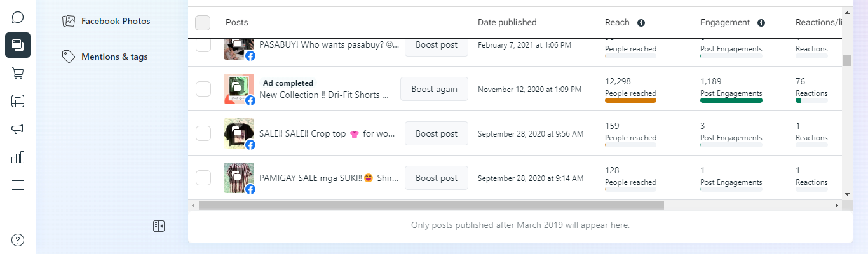Click the Reach info icon
868x254 pixels.
pyautogui.click(x=641, y=23)
